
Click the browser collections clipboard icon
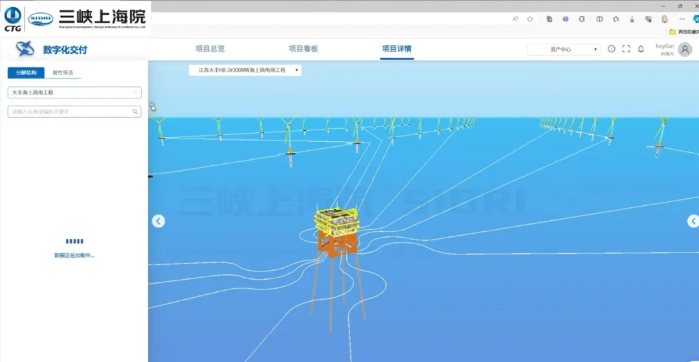tap(549, 19)
